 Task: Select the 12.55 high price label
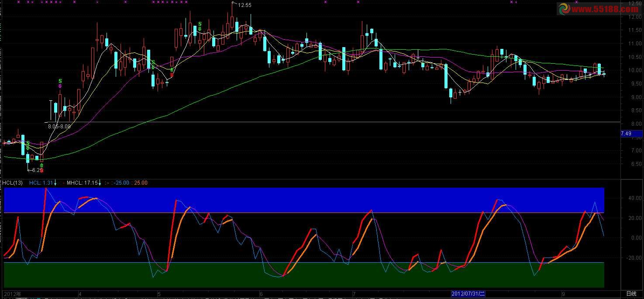coord(245,5)
